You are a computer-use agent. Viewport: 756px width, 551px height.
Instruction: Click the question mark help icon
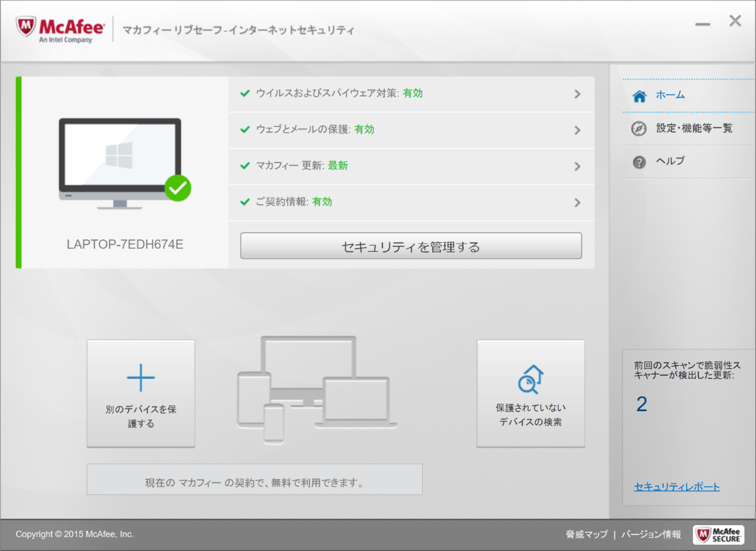pos(639,162)
